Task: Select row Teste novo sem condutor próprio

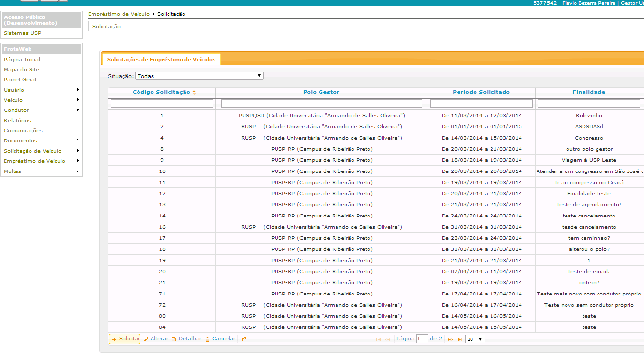Action: click(375, 305)
